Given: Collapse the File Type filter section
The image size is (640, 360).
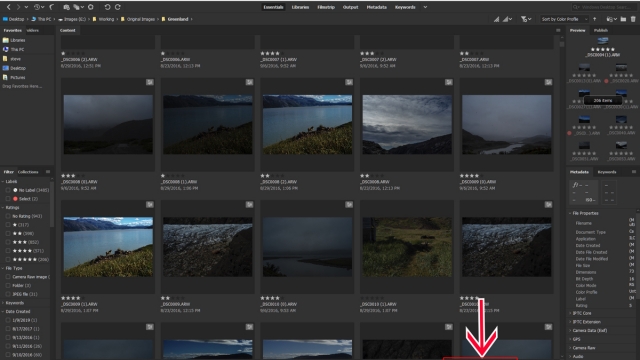Looking at the screenshot, I should pyautogui.click(x=3, y=268).
